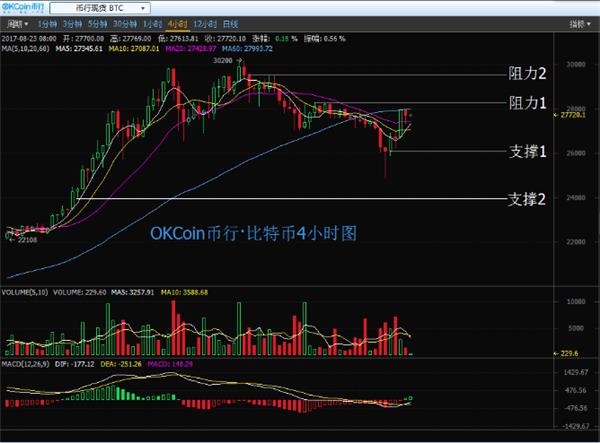This screenshot has width=600, height=443.
Task: Click the current price tag 27728.1
Action: click(x=571, y=116)
